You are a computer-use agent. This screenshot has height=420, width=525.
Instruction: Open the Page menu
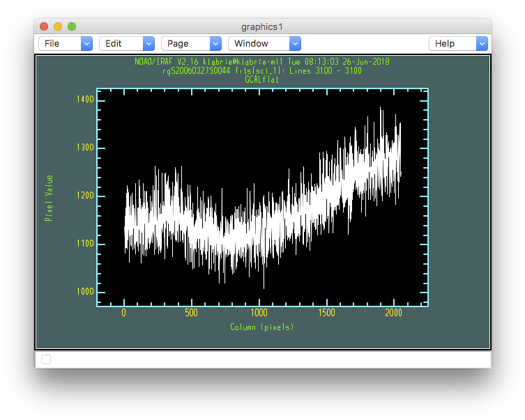[191, 43]
